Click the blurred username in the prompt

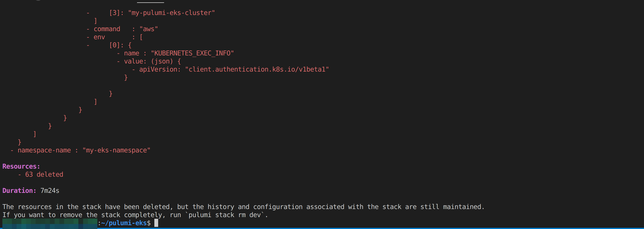tap(49, 223)
